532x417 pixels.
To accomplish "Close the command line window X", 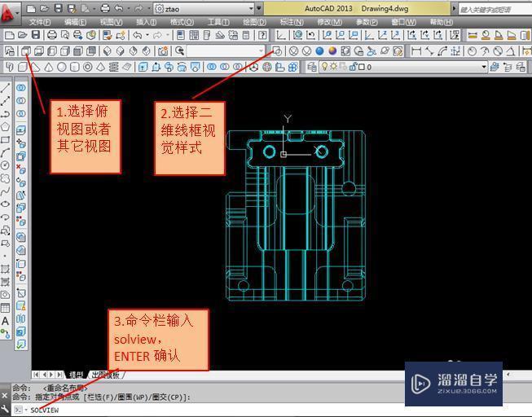I will click(x=4, y=396).
